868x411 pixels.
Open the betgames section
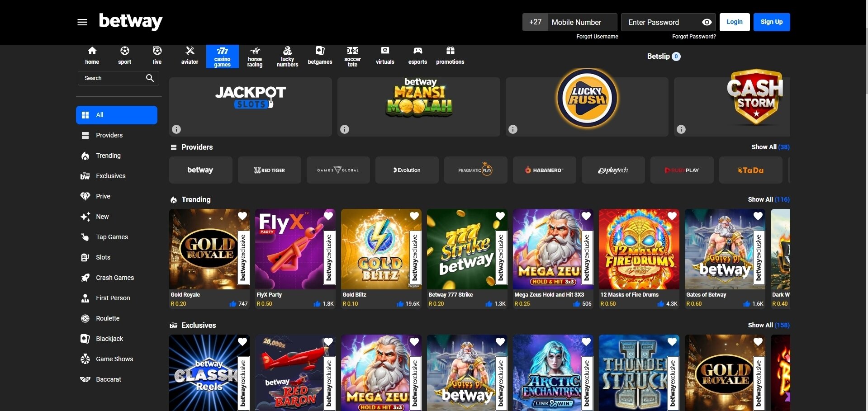click(x=320, y=56)
